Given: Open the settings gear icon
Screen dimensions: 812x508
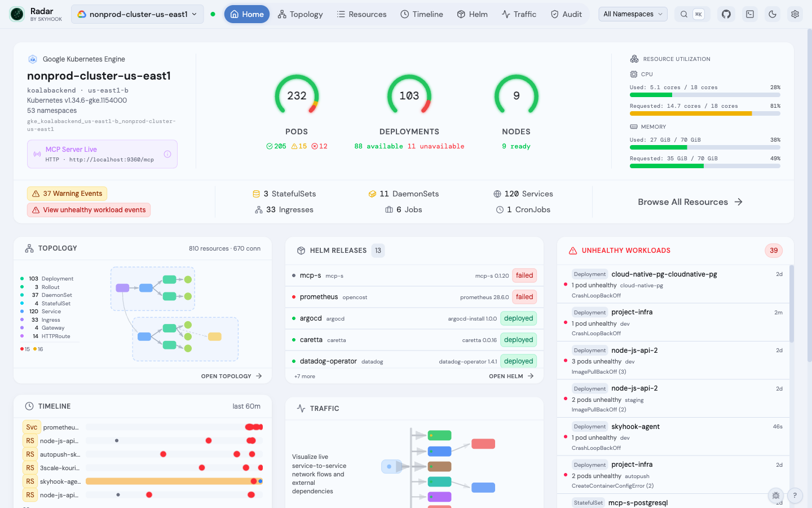Looking at the screenshot, I should 795,14.
